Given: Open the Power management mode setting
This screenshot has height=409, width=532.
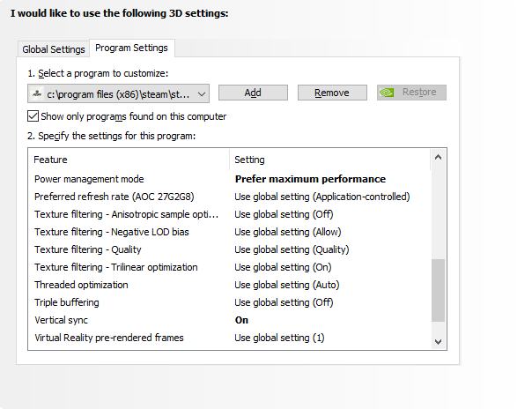Looking at the screenshot, I should [x=309, y=179].
